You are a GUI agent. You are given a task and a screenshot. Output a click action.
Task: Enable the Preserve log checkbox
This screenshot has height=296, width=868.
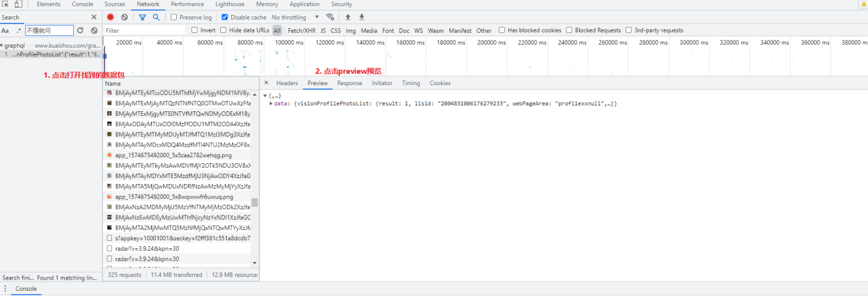174,17
